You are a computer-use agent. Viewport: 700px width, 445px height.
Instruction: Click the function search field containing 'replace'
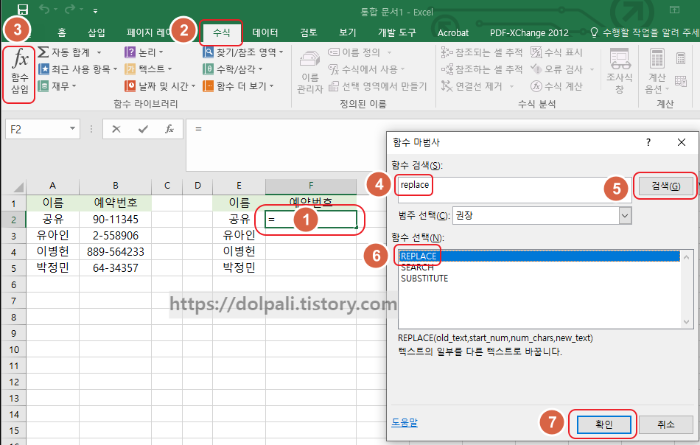514,191
